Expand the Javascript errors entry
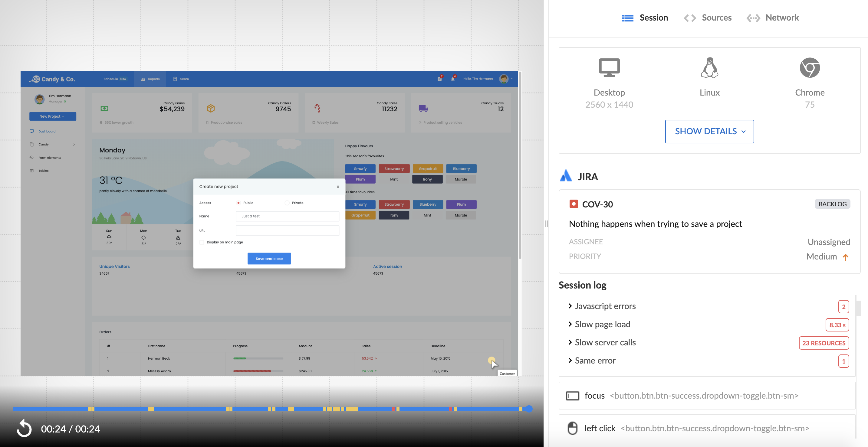The image size is (868, 447). [x=605, y=306]
